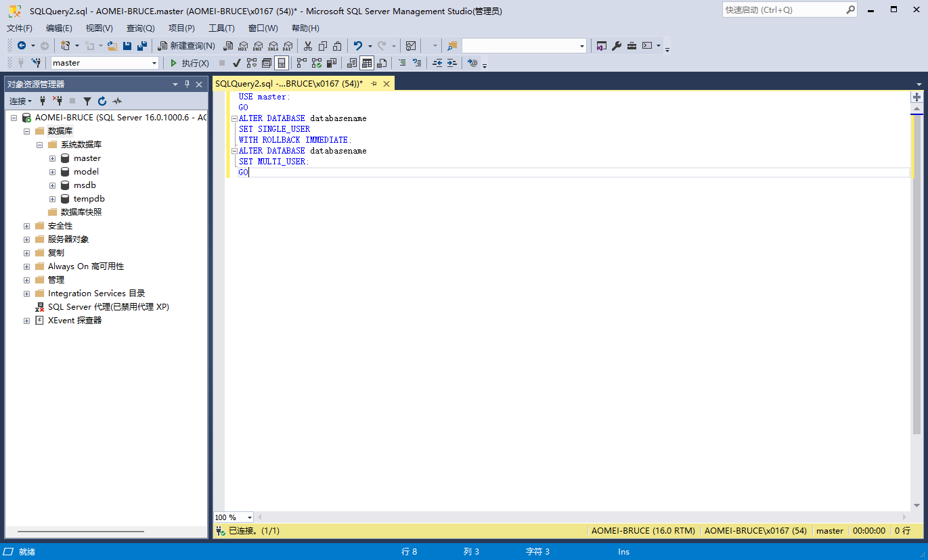Viewport: 928px width, 560px height.
Task: Toggle IntelliSense enabled button
Action: click(x=282, y=63)
